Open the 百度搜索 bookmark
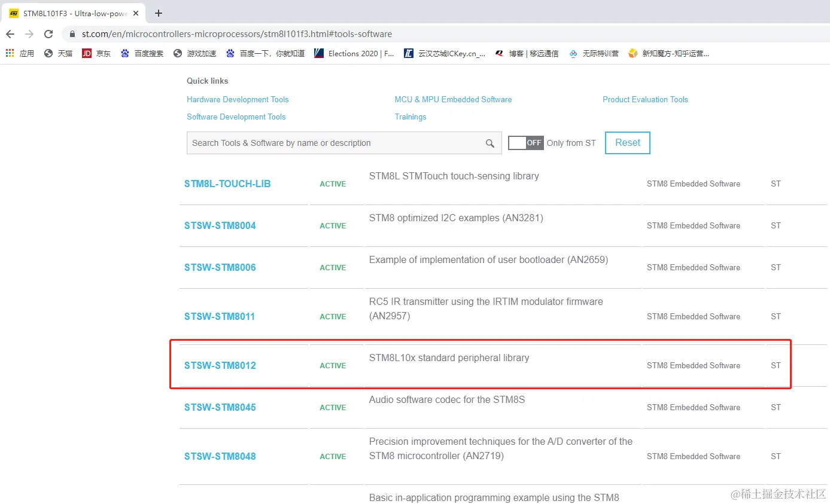The height and width of the screenshot is (504, 830). (142, 53)
